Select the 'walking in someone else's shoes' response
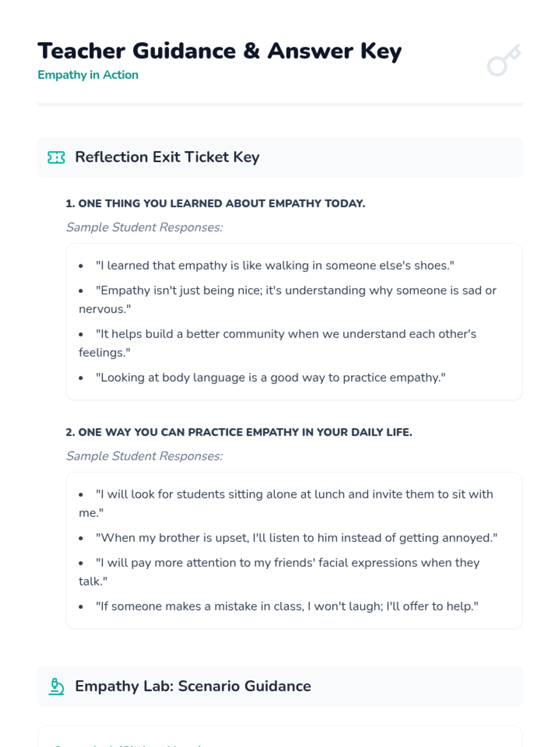 click(275, 266)
